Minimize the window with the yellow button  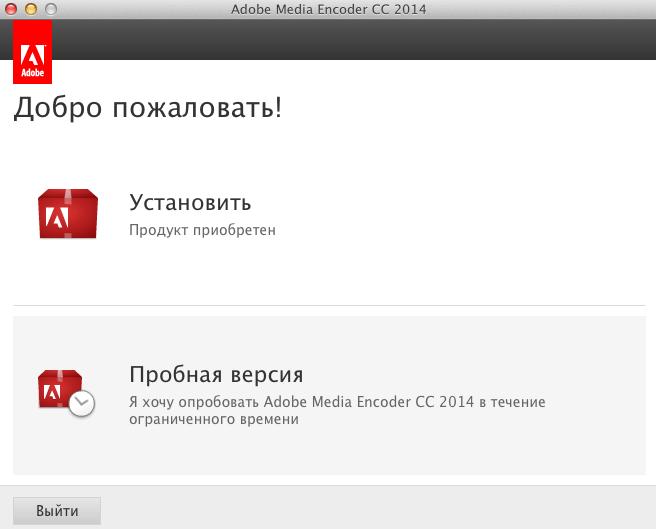tap(31, 9)
